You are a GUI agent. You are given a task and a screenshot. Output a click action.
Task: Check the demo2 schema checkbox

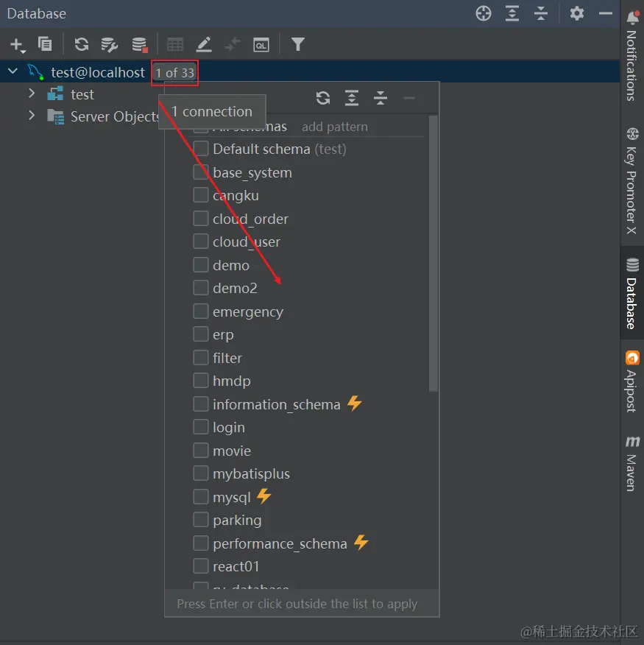click(201, 288)
